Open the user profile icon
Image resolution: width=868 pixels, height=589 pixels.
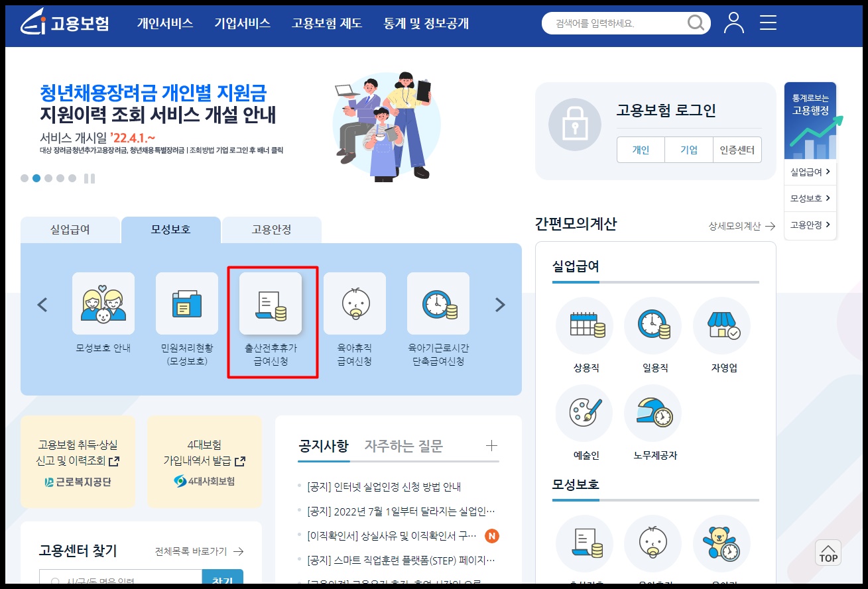click(734, 23)
